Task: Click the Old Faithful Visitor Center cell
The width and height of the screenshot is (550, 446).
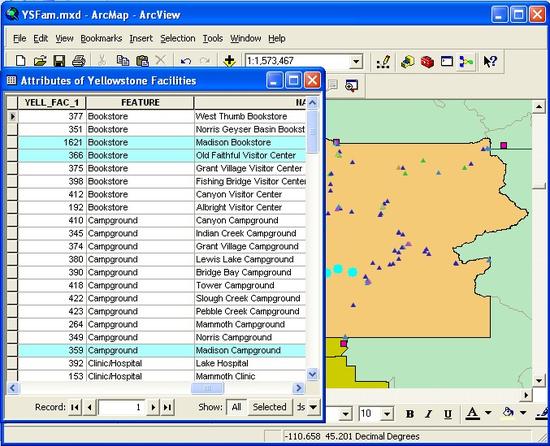Action: pos(250,155)
